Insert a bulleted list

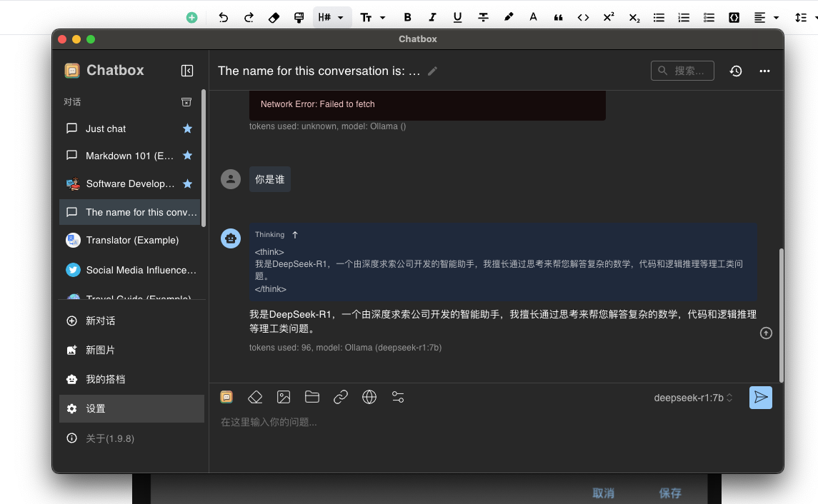659,18
